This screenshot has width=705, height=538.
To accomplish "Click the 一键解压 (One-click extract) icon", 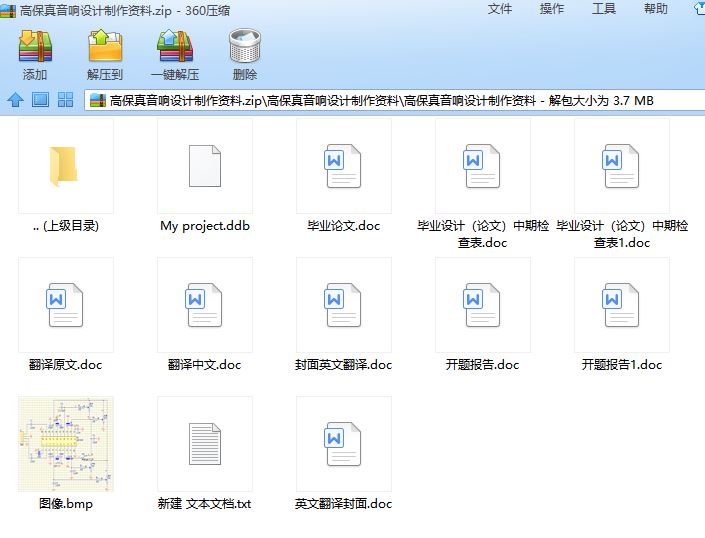I will (175, 46).
